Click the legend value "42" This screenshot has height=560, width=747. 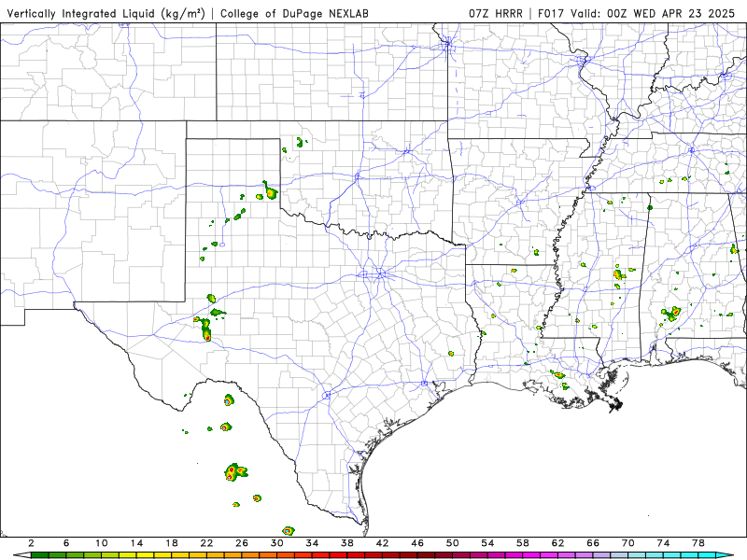(383, 543)
